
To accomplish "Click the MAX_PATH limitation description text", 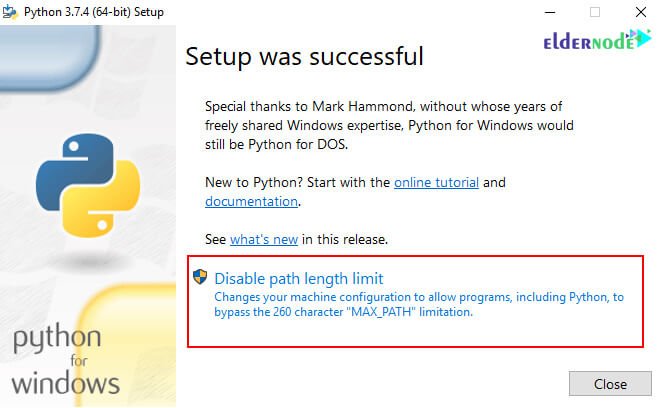I will click(x=419, y=304).
